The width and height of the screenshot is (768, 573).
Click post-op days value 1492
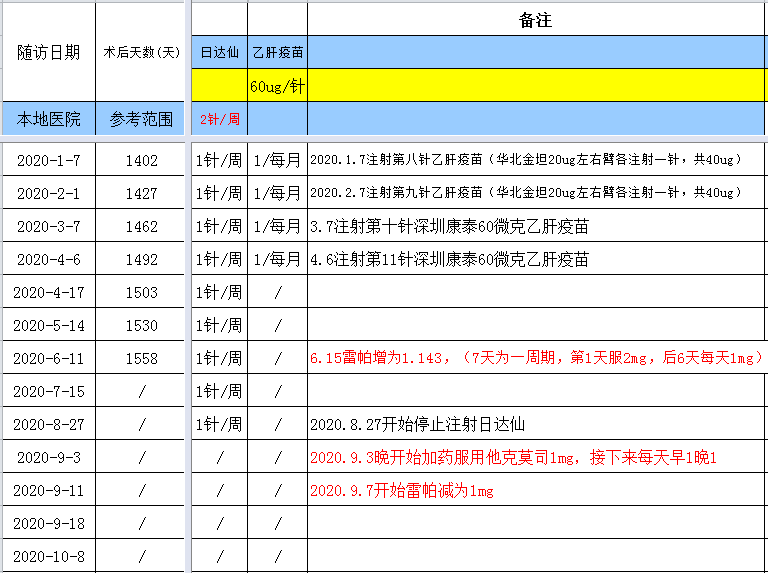[141, 259]
